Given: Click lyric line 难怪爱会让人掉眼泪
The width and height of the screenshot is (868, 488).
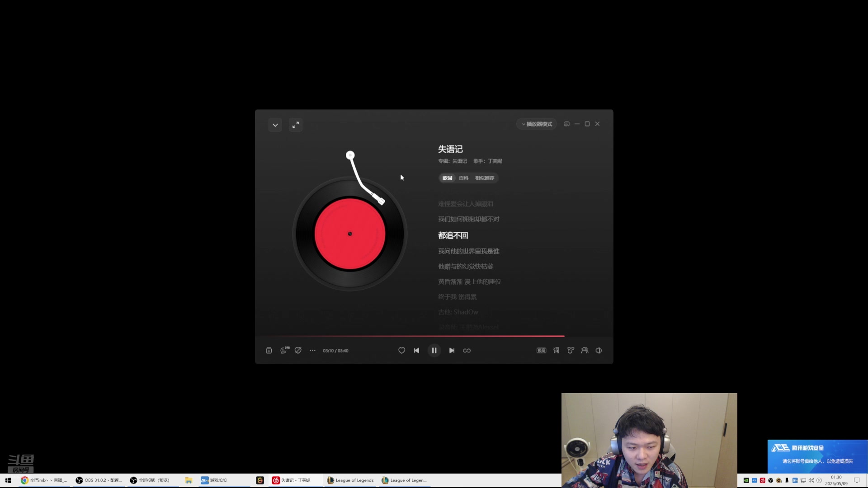Looking at the screenshot, I should [x=466, y=204].
